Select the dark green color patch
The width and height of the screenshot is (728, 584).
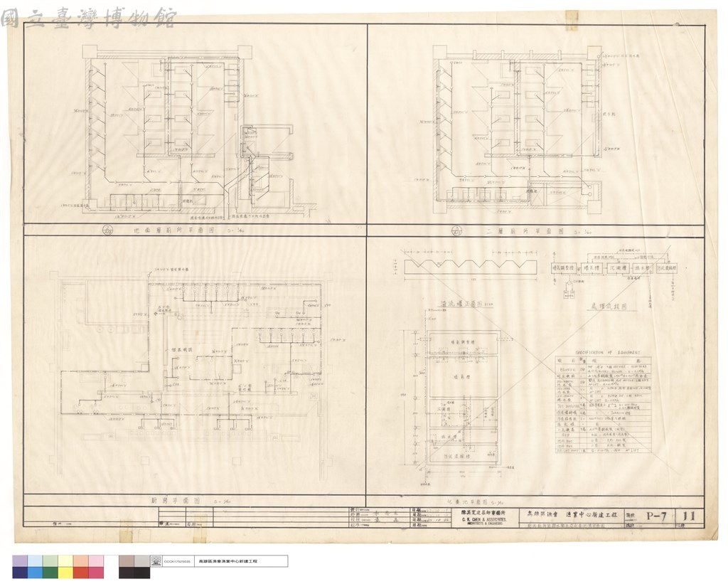50,573
